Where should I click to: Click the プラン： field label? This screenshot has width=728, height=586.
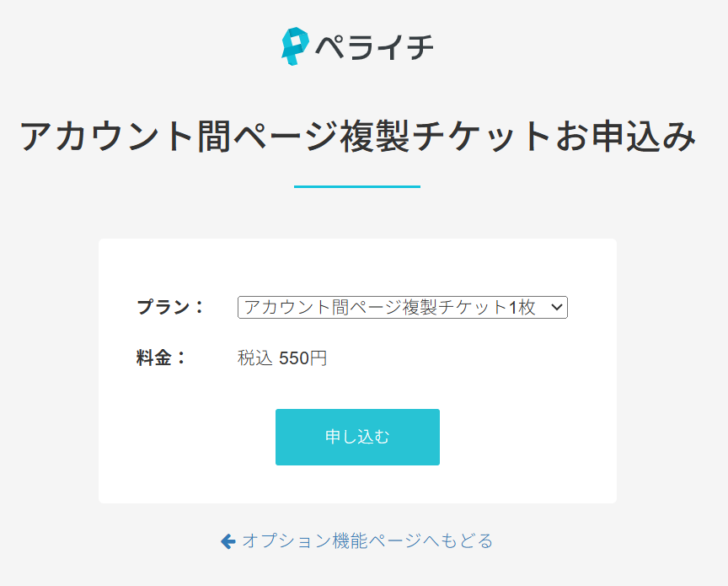[170, 307]
